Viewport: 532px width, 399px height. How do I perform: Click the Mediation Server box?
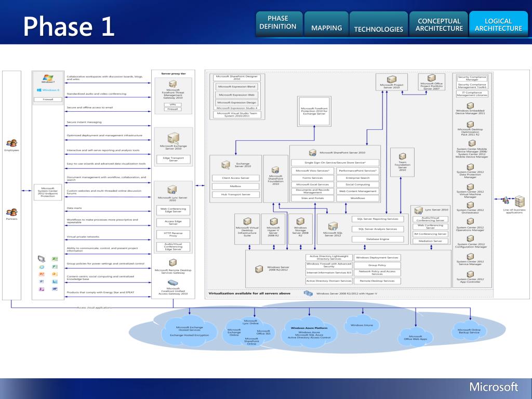[x=430, y=241]
